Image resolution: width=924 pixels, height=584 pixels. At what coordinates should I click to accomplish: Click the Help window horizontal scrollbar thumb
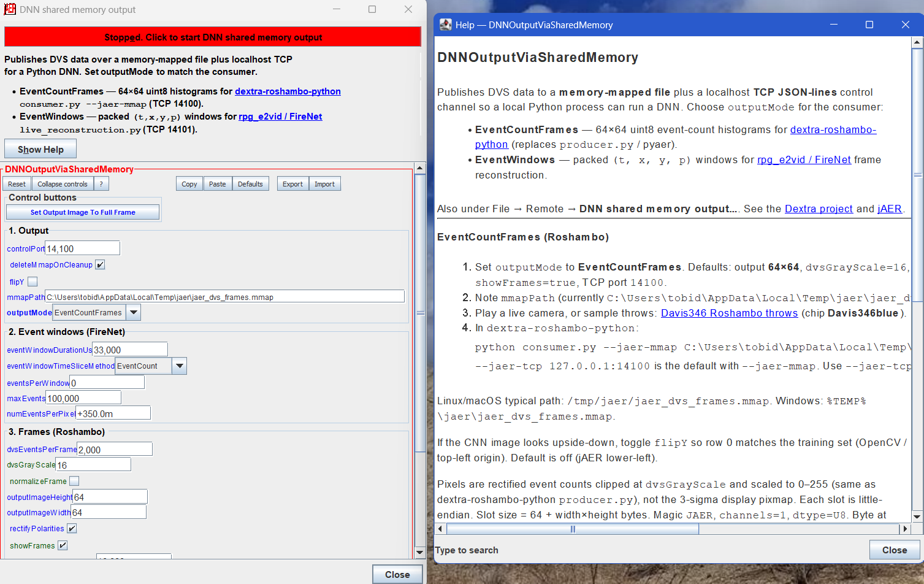coord(573,529)
